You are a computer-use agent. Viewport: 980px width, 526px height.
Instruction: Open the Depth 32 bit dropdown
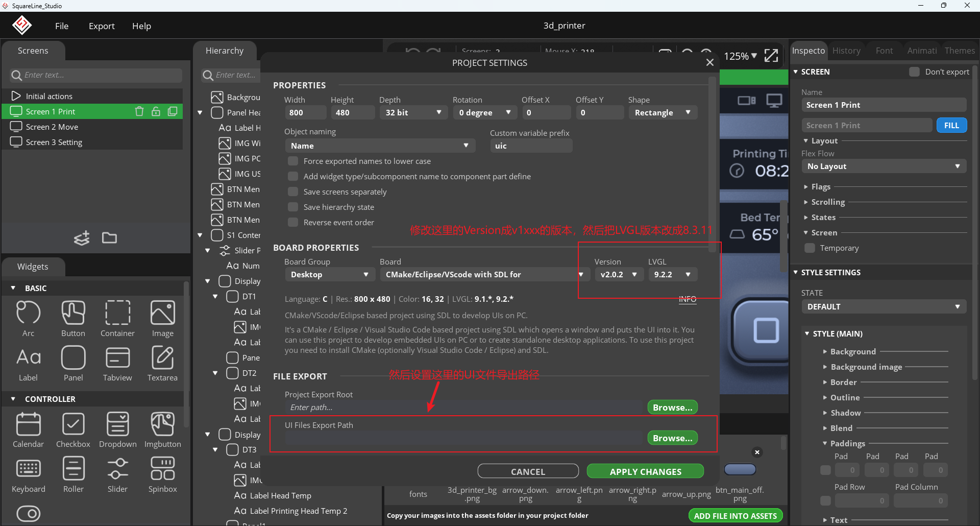[x=413, y=112]
